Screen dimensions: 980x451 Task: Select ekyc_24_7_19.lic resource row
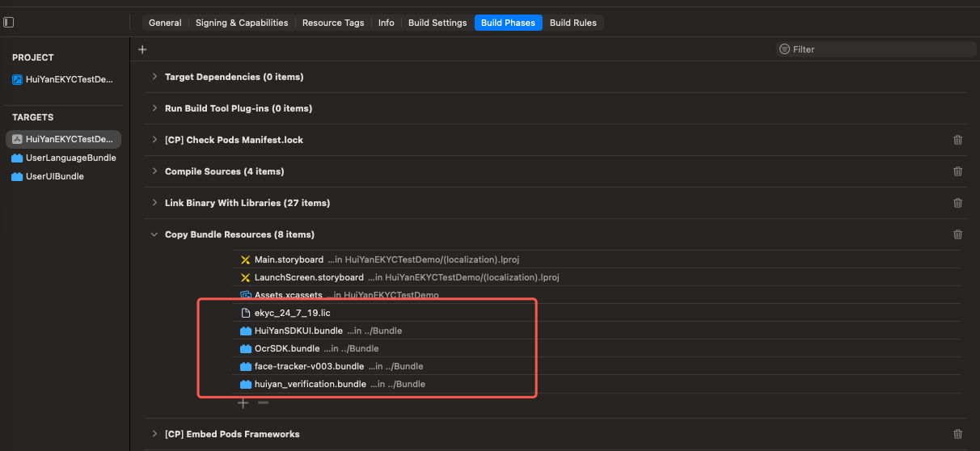tap(597, 313)
